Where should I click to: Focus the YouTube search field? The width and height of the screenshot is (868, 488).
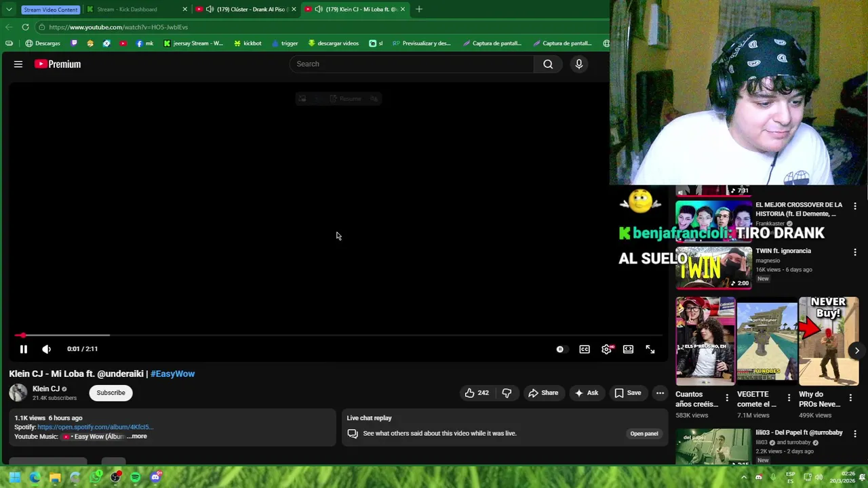pos(412,64)
